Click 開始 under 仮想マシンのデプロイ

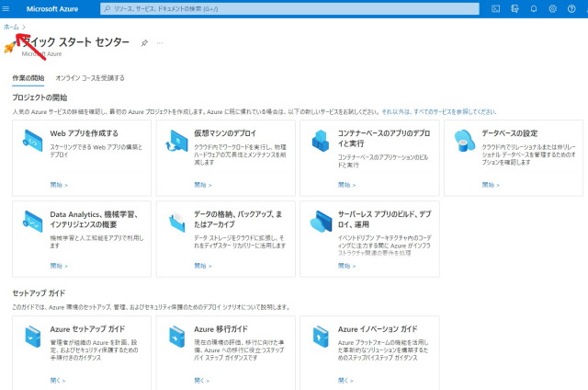203,185
